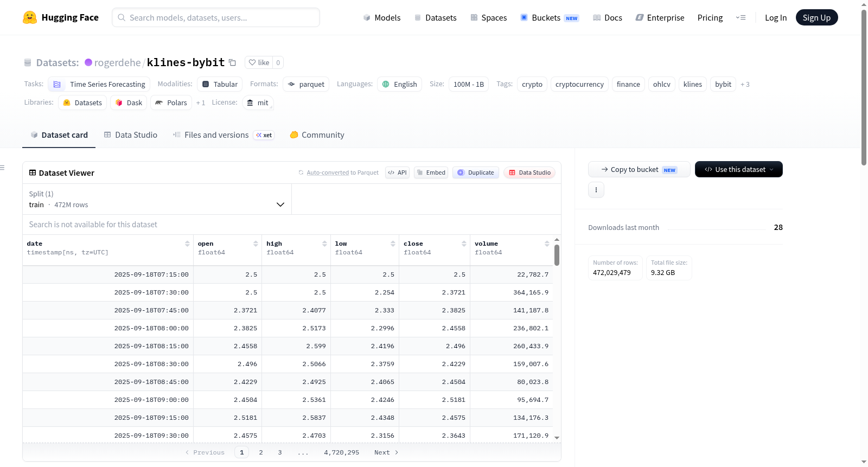Open the Data Studio tab
Viewport: 868px width, 467px height.
tap(131, 135)
